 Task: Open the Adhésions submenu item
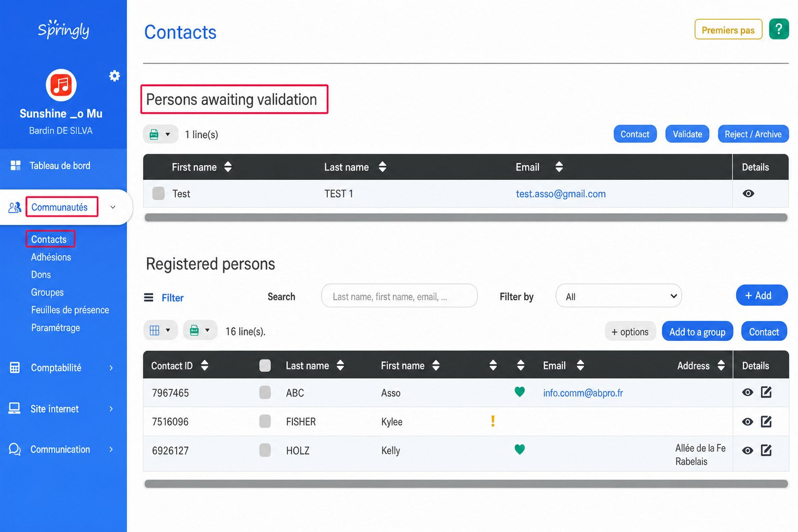coord(51,257)
